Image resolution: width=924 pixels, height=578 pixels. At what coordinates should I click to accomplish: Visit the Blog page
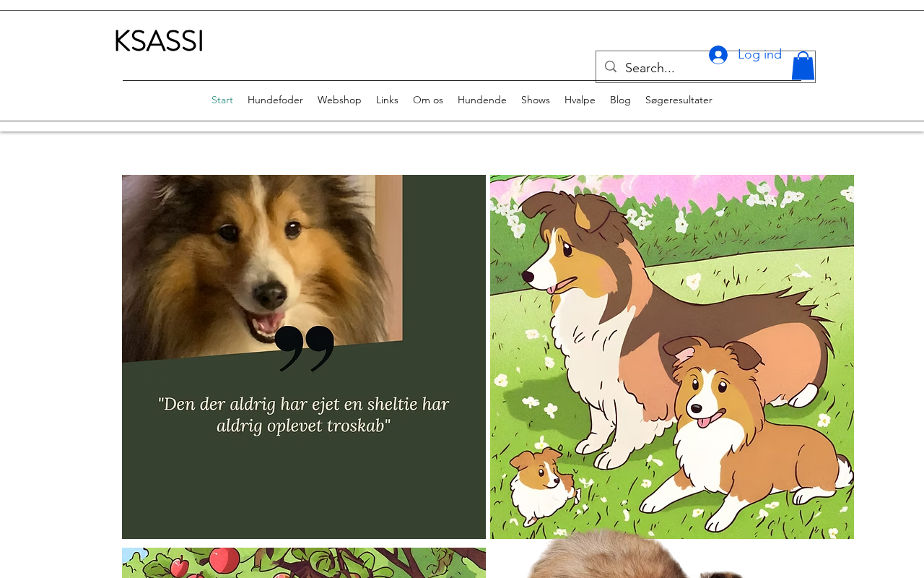coord(620,100)
